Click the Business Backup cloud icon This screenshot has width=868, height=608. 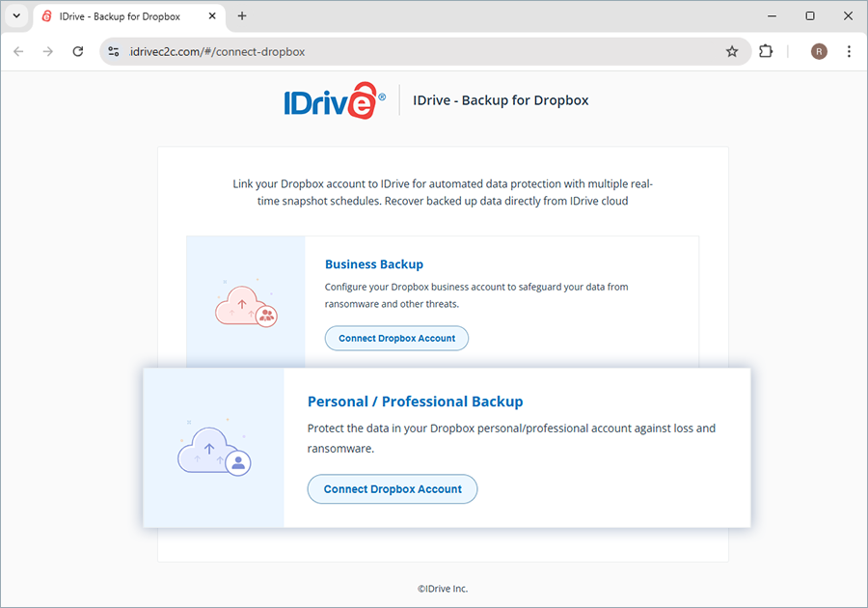[x=246, y=305]
